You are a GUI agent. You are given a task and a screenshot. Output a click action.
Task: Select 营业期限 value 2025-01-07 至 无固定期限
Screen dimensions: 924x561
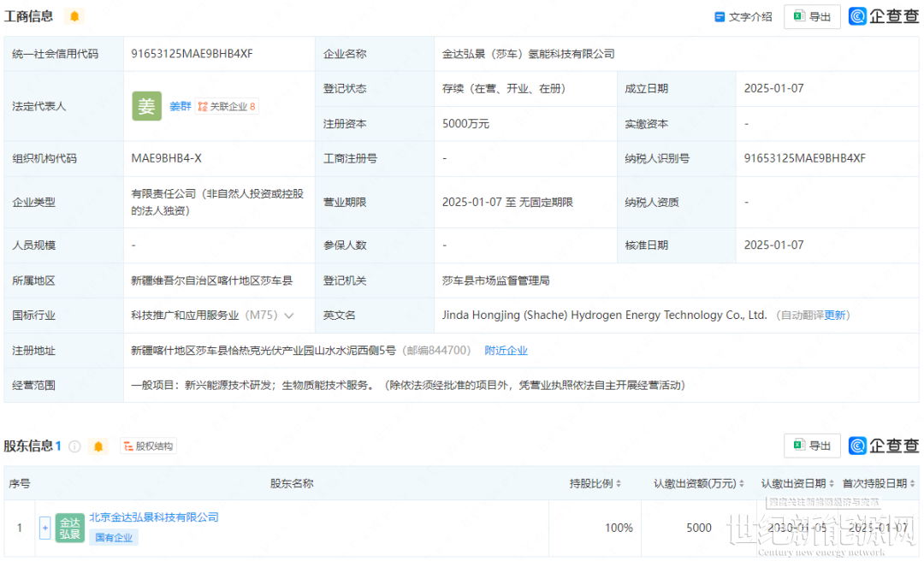coord(507,202)
